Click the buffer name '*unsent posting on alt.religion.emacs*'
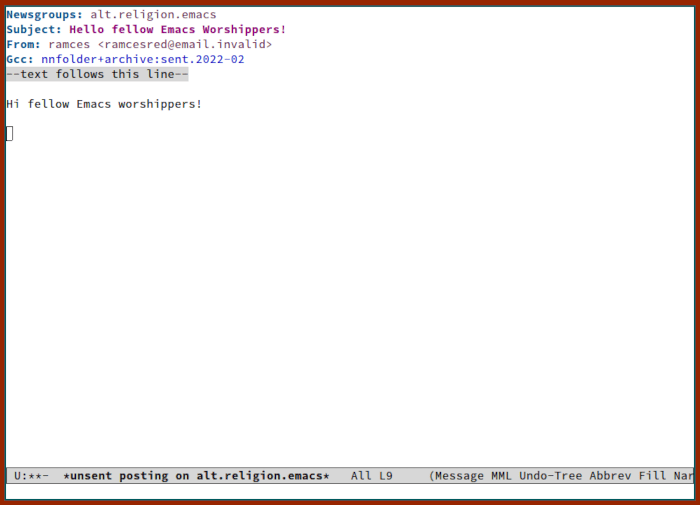Viewport: 700px width, 505px height. 196,476
